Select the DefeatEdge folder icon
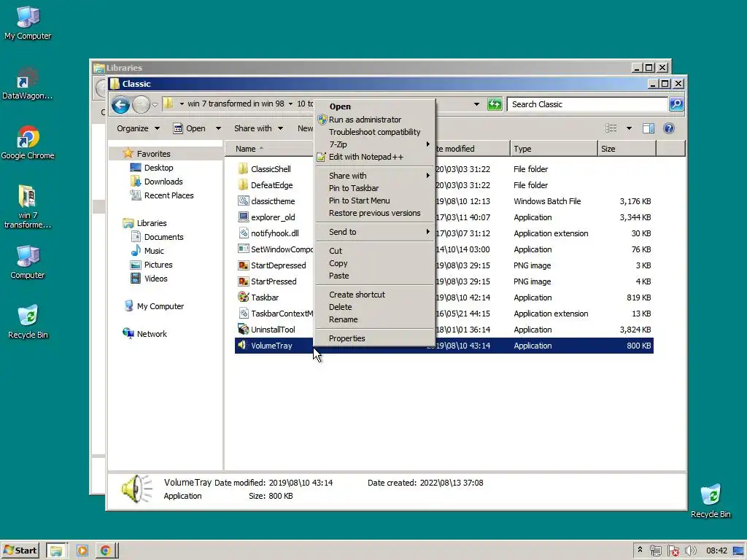This screenshot has width=747, height=560. click(x=243, y=184)
